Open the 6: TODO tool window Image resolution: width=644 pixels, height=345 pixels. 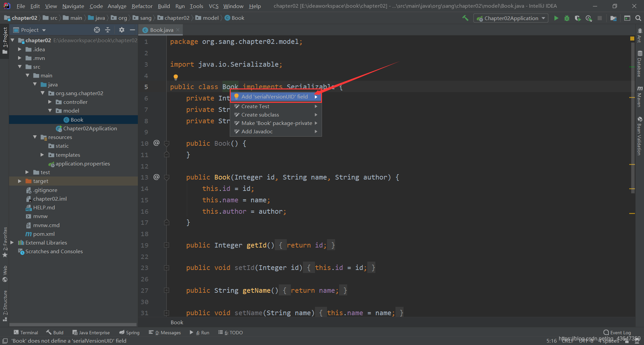[x=230, y=333]
